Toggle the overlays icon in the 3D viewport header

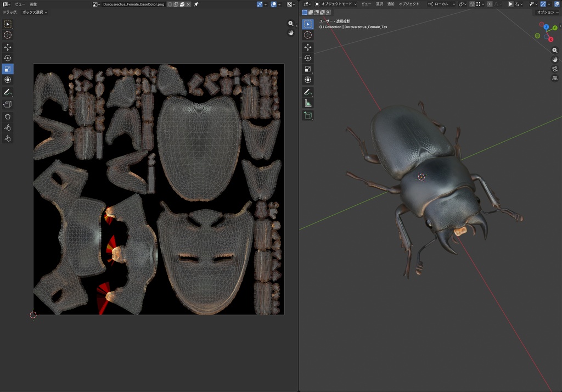click(x=557, y=4)
